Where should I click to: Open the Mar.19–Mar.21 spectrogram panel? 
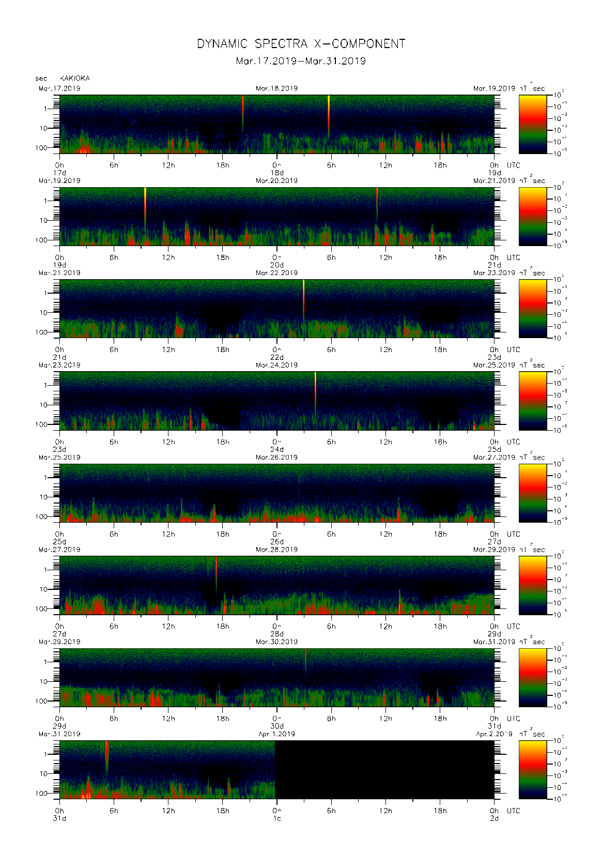click(277, 216)
